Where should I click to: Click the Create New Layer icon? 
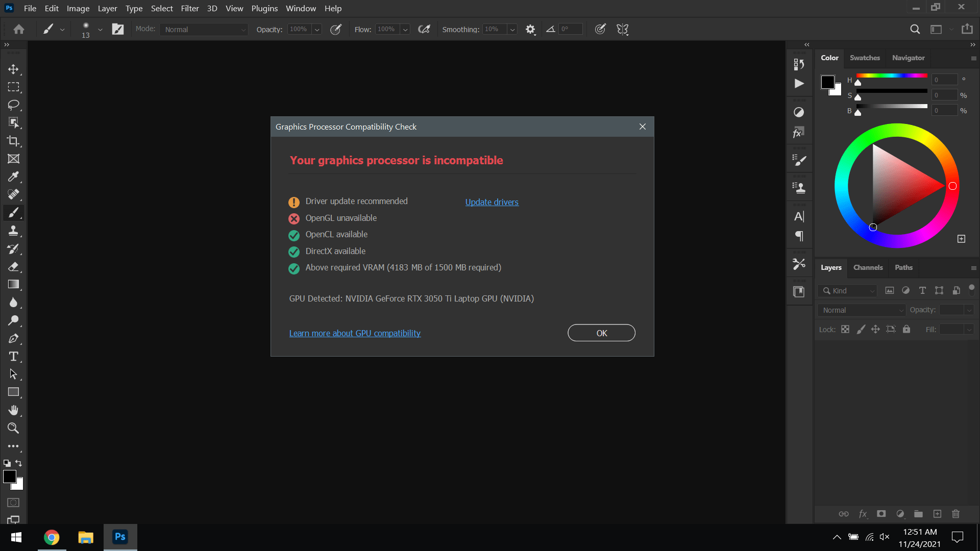(937, 514)
